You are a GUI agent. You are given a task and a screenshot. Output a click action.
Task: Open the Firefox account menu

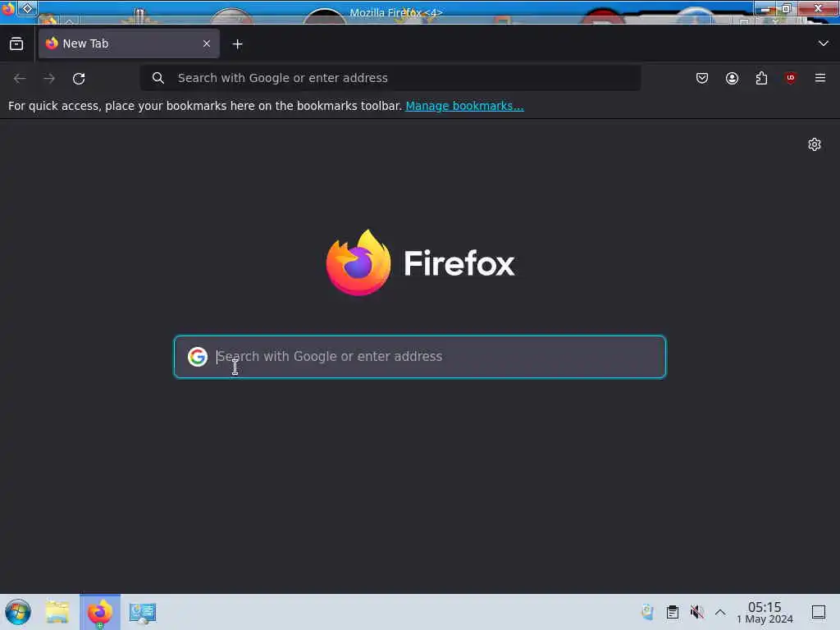coord(732,78)
